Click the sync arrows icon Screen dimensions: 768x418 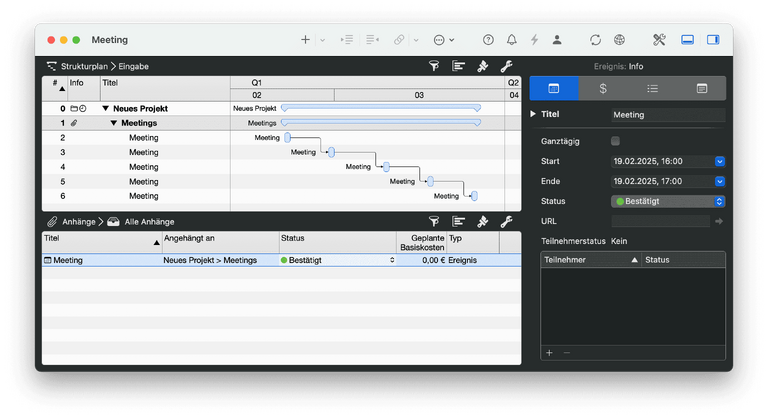[596, 40]
